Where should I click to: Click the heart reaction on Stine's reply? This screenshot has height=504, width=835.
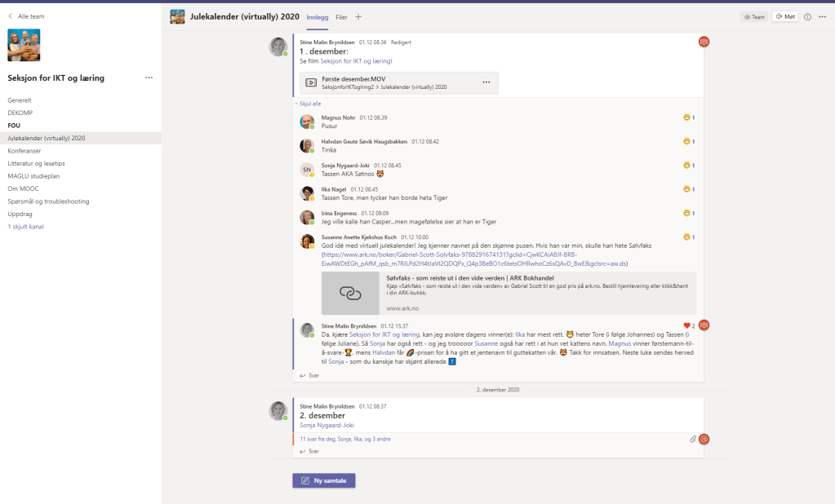pos(686,325)
